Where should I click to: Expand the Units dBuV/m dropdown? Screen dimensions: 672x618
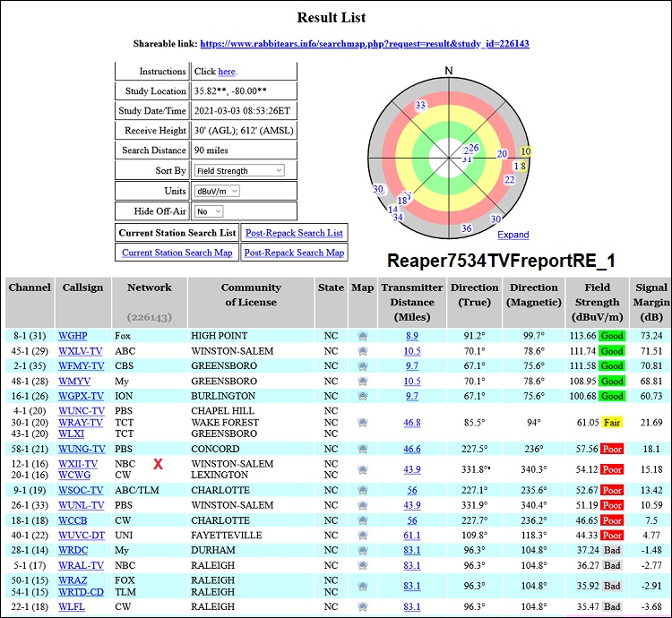click(x=218, y=191)
